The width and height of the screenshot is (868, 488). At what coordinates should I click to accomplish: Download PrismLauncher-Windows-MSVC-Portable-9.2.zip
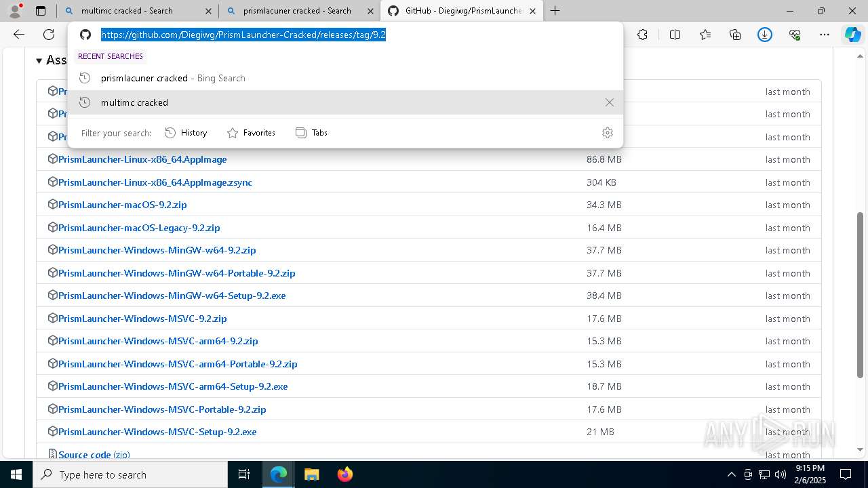coord(162,409)
